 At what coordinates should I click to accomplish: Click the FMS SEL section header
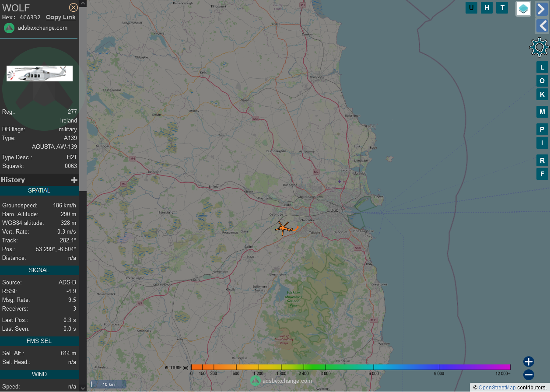point(39,341)
